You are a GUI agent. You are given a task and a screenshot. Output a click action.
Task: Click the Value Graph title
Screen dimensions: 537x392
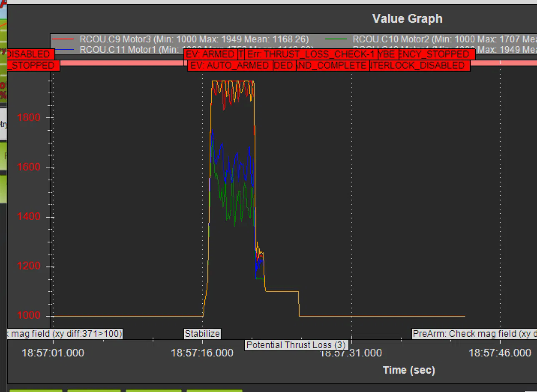[x=407, y=19]
